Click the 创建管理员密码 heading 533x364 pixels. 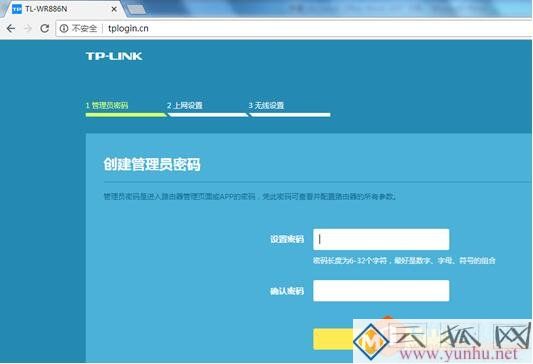tap(152, 164)
